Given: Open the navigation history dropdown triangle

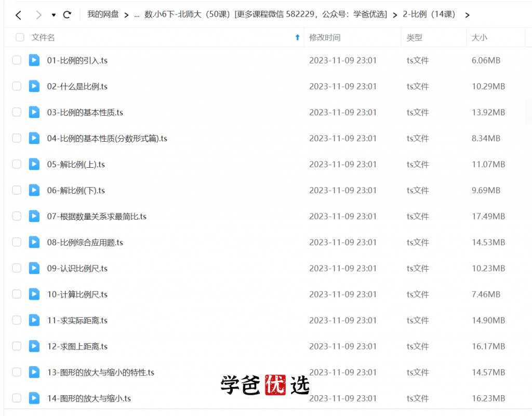Looking at the screenshot, I should pyautogui.click(x=54, y=15).
